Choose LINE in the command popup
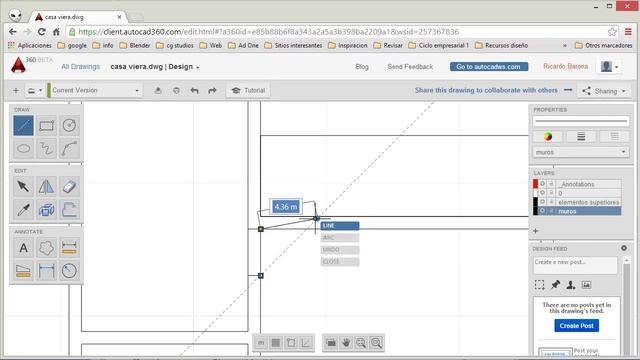 point(340,226)
